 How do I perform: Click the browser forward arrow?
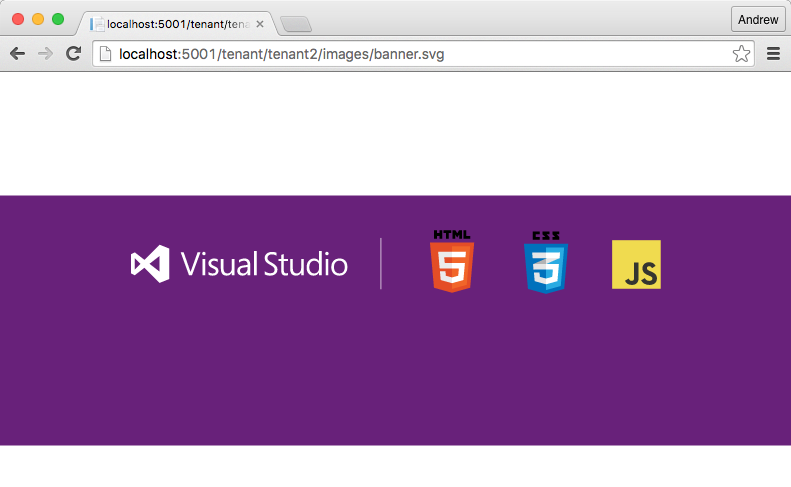[x=45, y=53]
